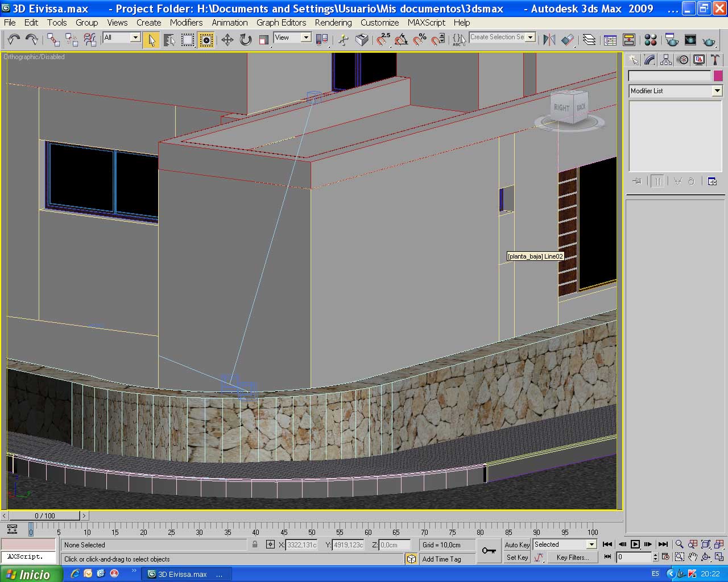Image resolution: width=728 pixels, height=582 pixels.
Task: Open the Graph Editors menu
Action: pos(281,23)
